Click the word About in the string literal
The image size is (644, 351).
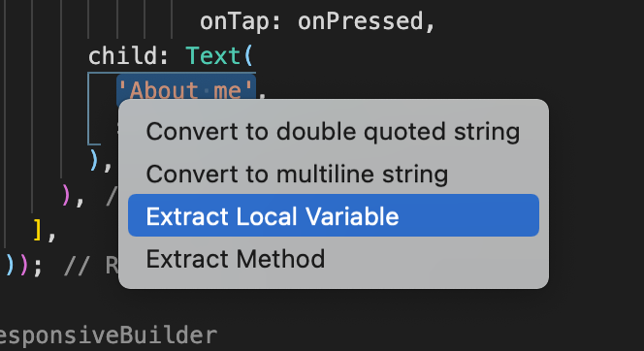[x=164, y=90]
